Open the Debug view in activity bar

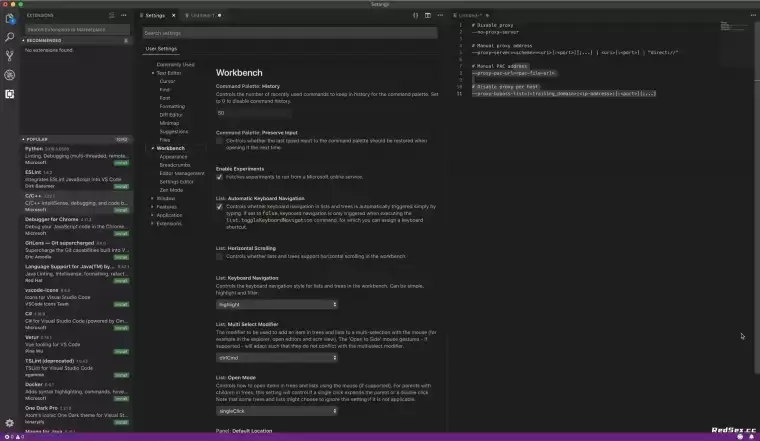(x=9, y=75)
